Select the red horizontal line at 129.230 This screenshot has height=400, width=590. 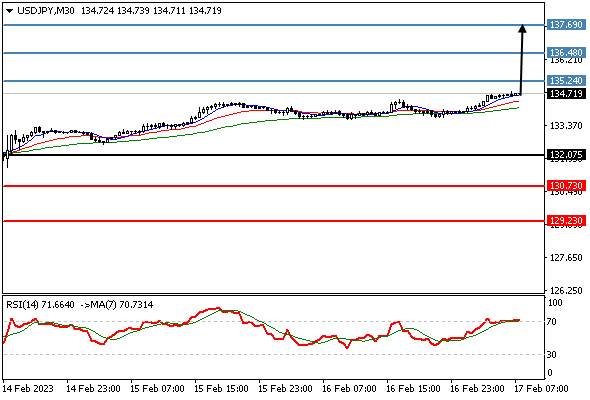coord(274,221)
